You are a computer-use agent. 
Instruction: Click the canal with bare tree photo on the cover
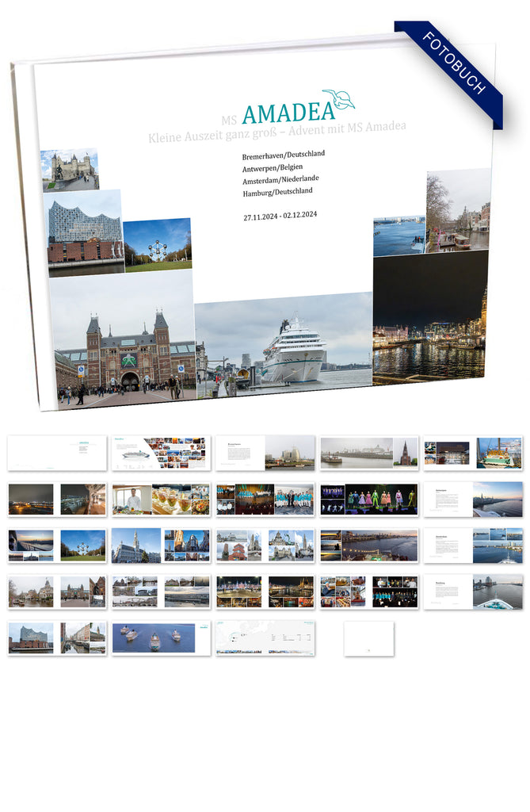[x=459, y=209]
